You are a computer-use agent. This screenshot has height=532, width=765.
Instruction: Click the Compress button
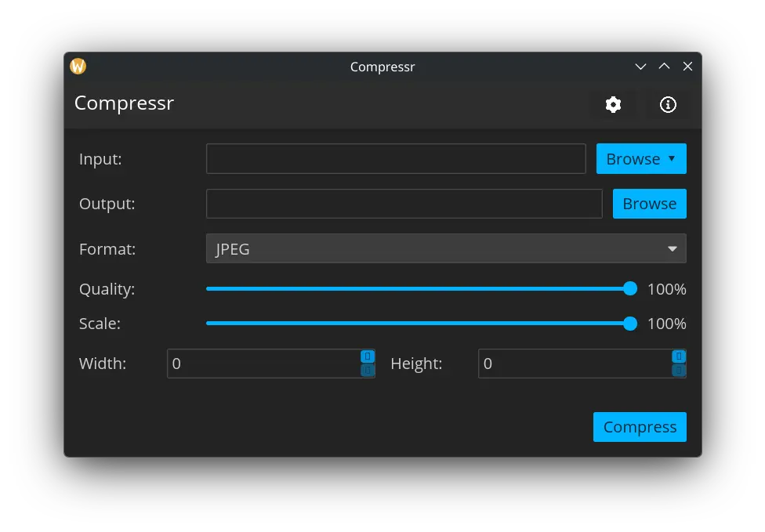pyautogui.click(x=640, y=427)
